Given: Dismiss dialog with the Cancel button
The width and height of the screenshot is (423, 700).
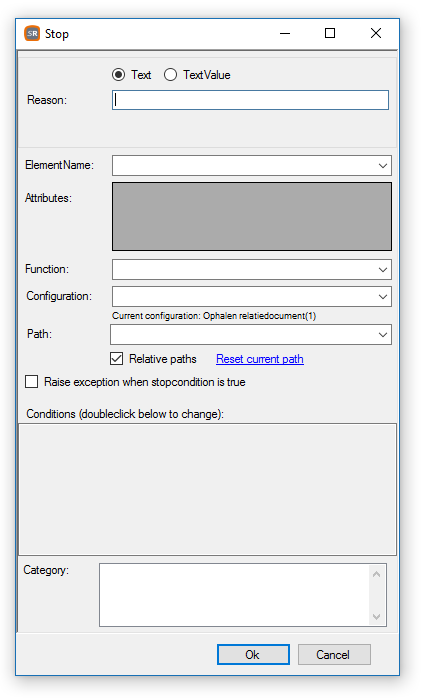Looking at the screenshot, I should [x=334, y=654].
